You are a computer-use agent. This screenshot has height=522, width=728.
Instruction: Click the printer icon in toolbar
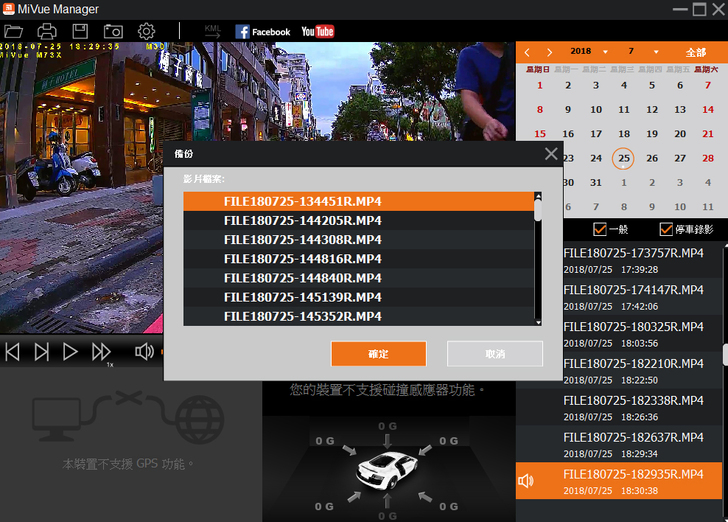47,32
